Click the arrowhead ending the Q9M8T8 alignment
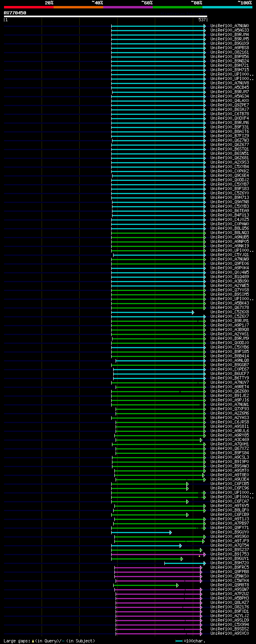This screenshot has height=644, width=256. coord(178,585)
